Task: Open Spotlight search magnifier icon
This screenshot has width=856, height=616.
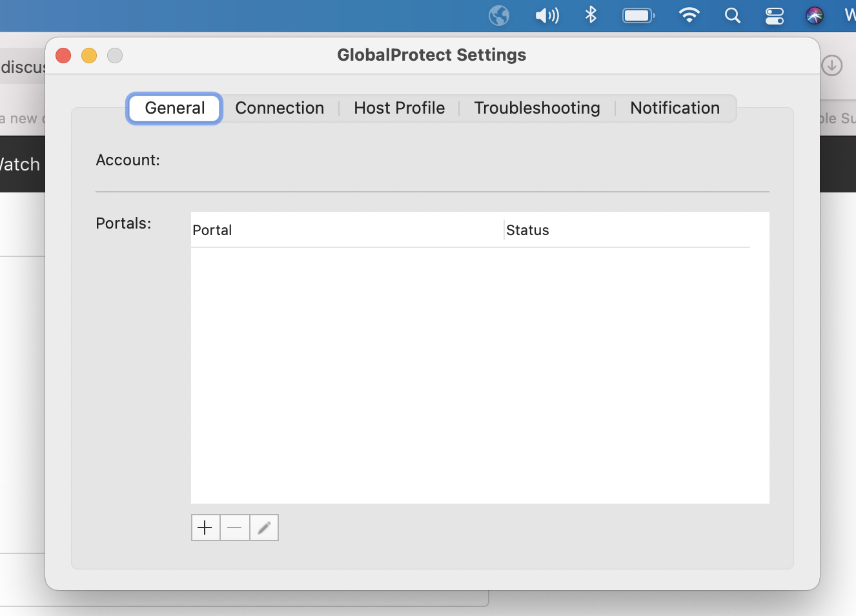Action: pos(732,15)
